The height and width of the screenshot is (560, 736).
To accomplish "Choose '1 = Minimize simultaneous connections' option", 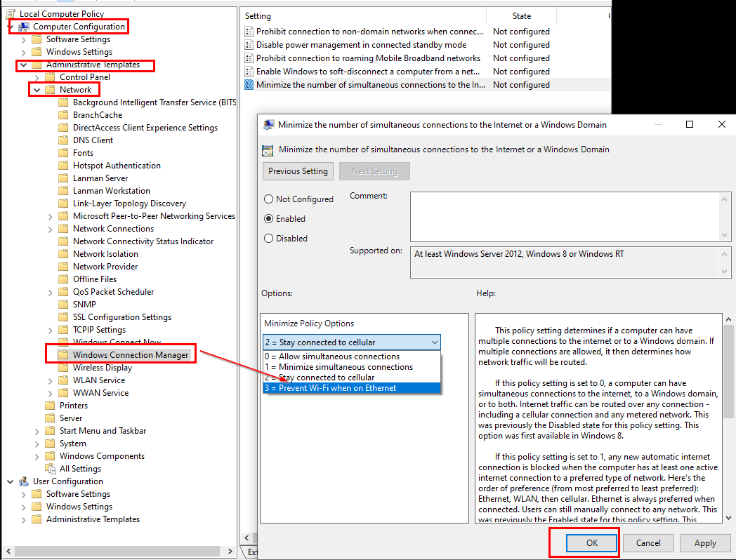I will tap(352, 367).
